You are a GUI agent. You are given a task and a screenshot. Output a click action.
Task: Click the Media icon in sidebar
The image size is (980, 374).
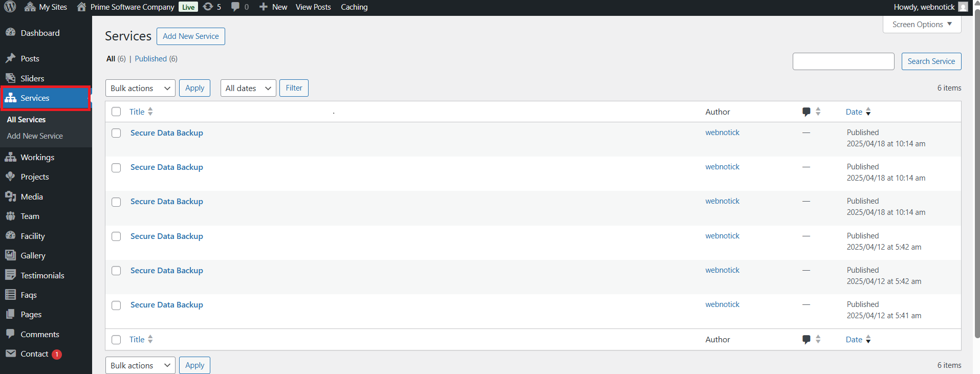tap(11, 196)
